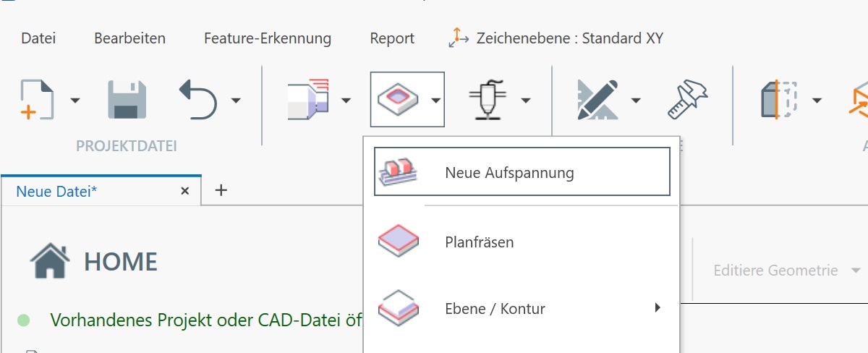Select the turning operations icon
The width and height of the screenshot is (868, 353).
pos(308,100)
